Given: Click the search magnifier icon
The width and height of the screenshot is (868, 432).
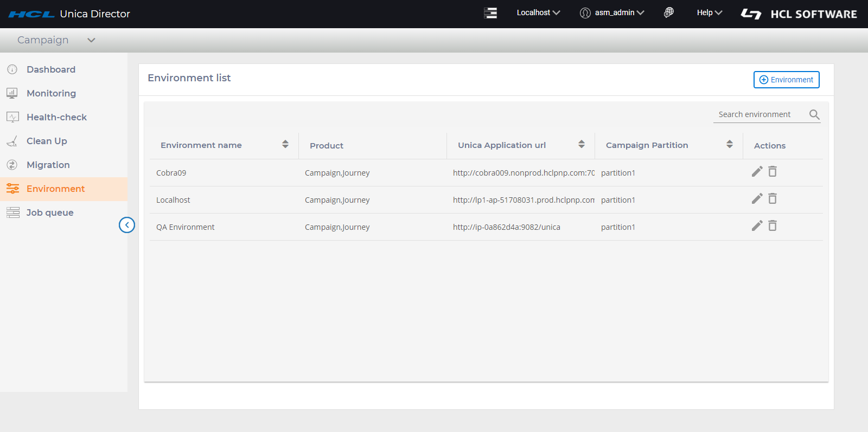Looking at the screenshot, I should [x=814, y=114].
